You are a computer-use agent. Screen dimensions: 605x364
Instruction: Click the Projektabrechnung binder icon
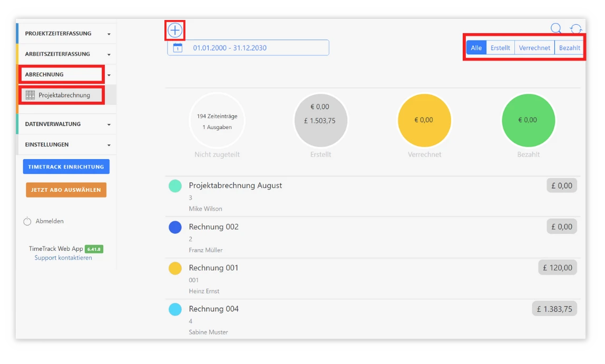click(x=31, y=95)
